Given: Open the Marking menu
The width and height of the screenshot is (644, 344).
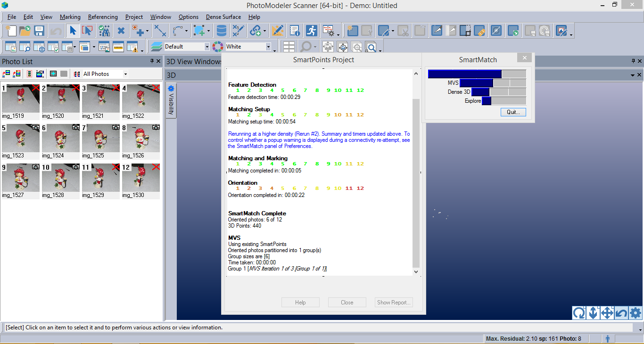Looking at the screenshot, I should pos(70,17).
